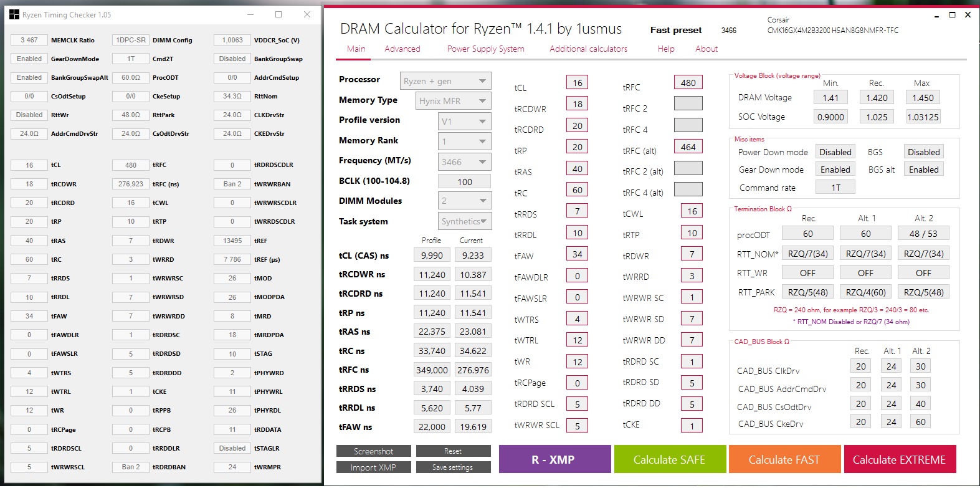Click the DRAM Voltage Rec. value 1.420

(877, 98)
